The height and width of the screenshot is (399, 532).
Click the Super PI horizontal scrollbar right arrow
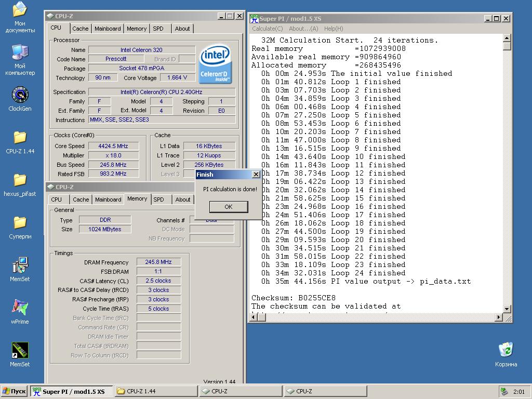498,317
